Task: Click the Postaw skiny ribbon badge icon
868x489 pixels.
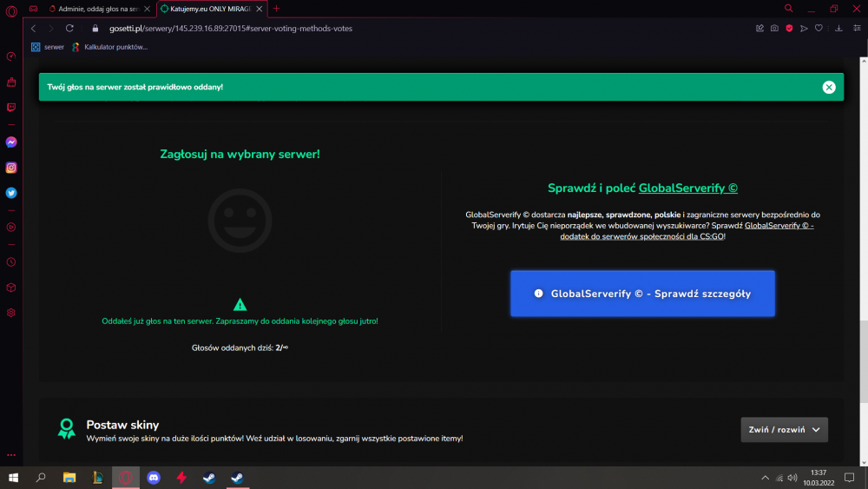Action: point(67,429)
